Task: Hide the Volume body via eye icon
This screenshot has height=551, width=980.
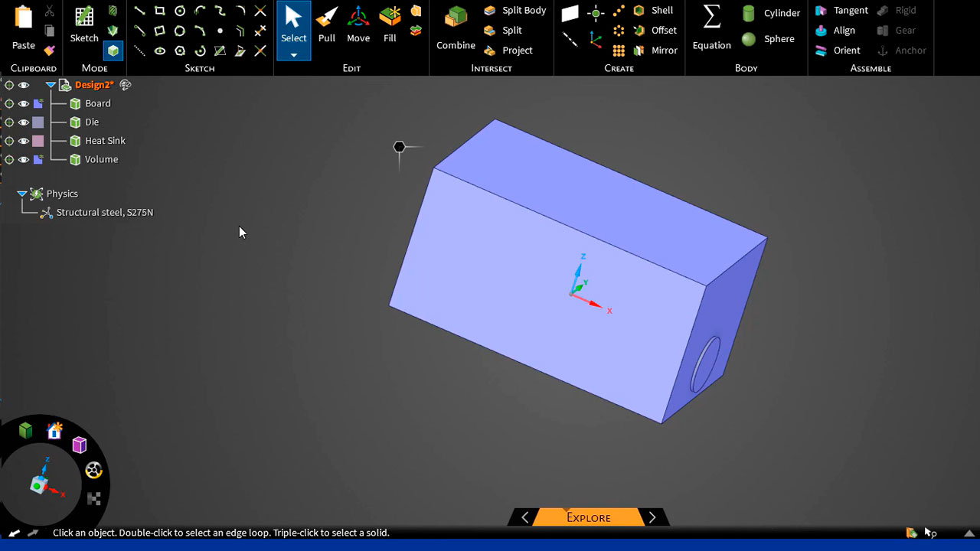Action: click(x=24, y=159)
